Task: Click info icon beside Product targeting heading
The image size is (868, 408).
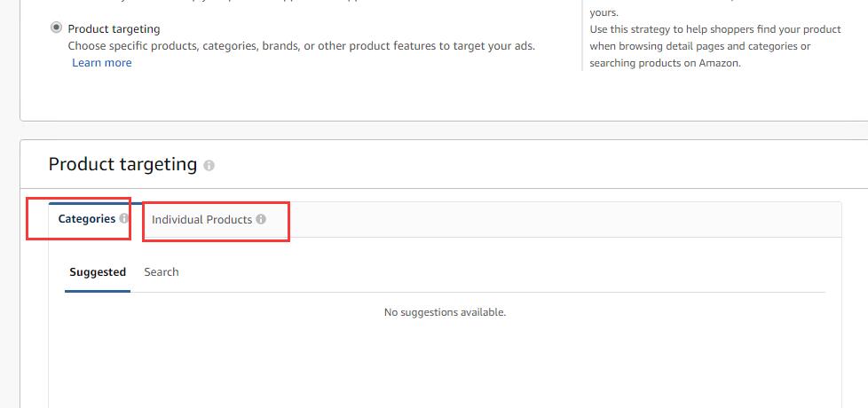Action: 209,166
